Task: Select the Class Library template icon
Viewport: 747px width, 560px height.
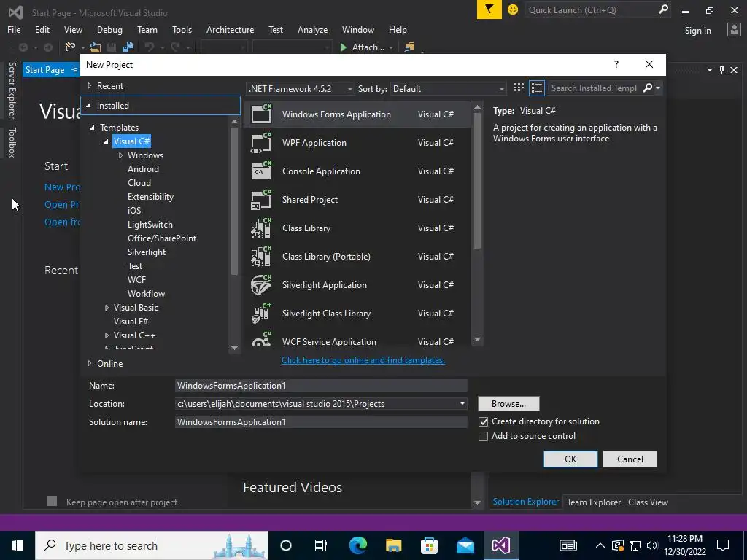Action: 261,228
